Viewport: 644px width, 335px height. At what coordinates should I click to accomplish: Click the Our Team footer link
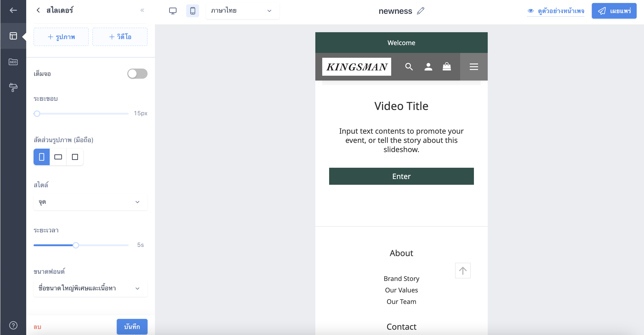click(401, 301)
